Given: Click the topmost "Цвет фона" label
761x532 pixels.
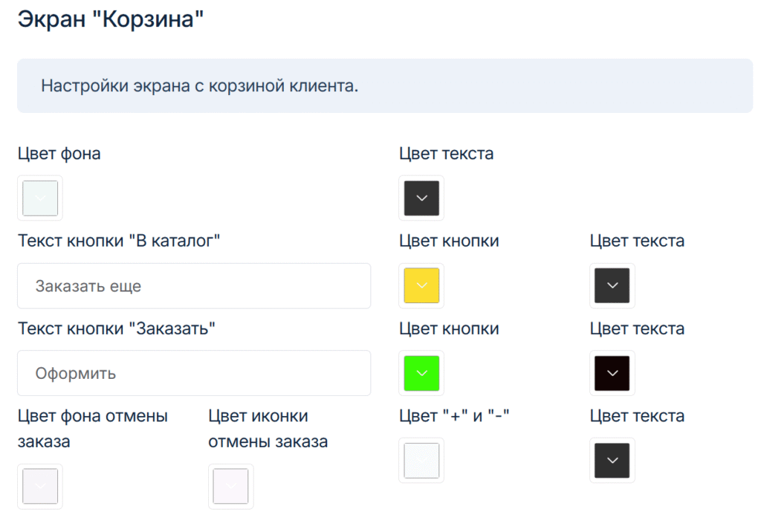Looking at the screenshot, I should pyautogui.click(x=59, y=154).
